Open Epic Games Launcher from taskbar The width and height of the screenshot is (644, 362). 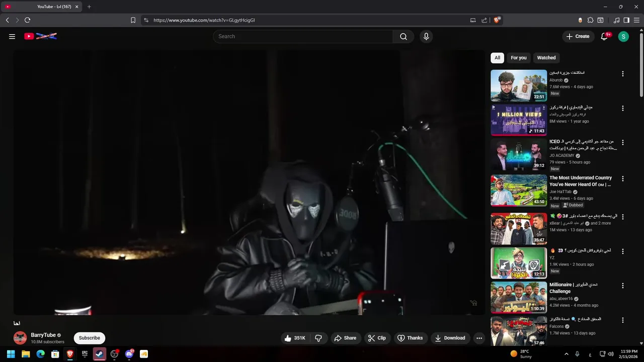(85, 354)
